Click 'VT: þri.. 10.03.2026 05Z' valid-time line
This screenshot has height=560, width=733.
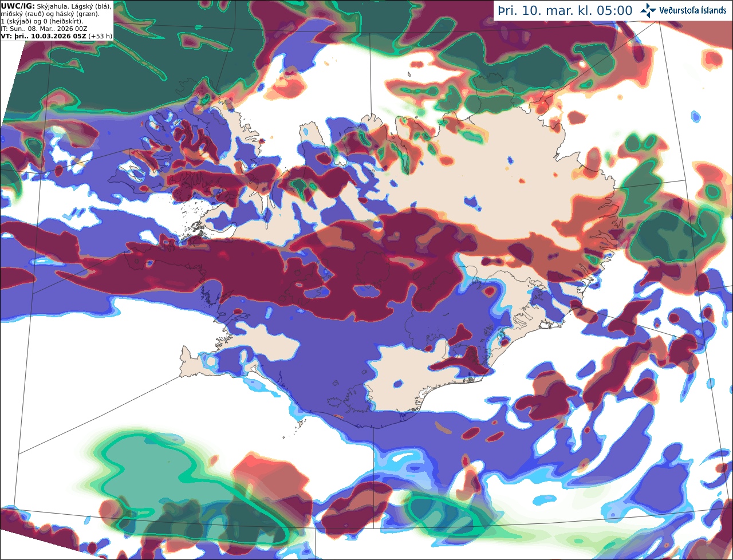coord(44,36)
